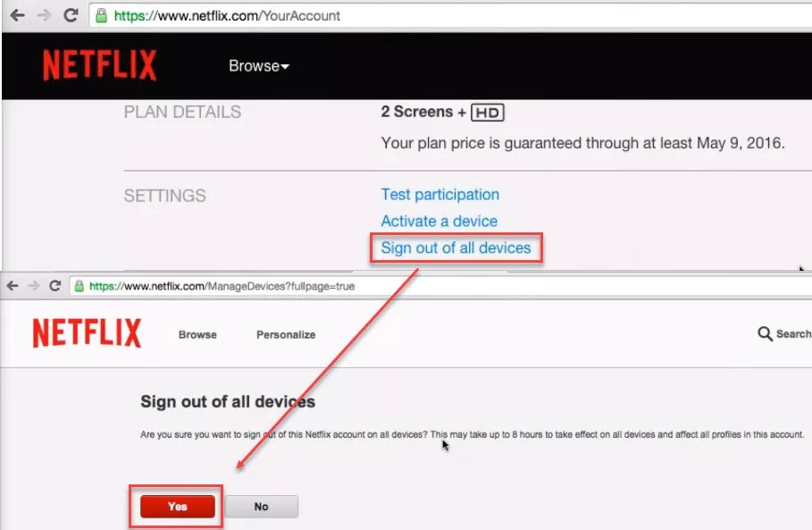Confirm sign out with Yes button
This screenshot has width=812, height=530.
pos(178,507)
